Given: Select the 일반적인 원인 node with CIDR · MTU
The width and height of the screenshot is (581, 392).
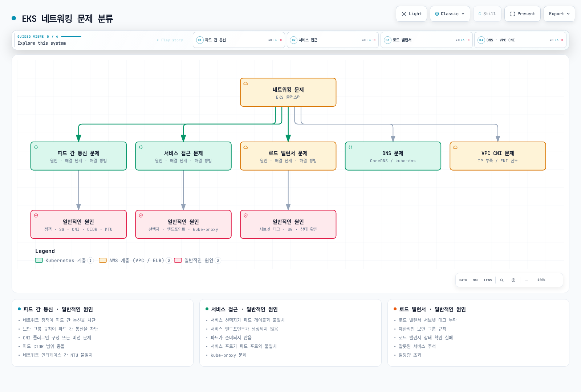Looking at the screenshot, I should [78, 224].
